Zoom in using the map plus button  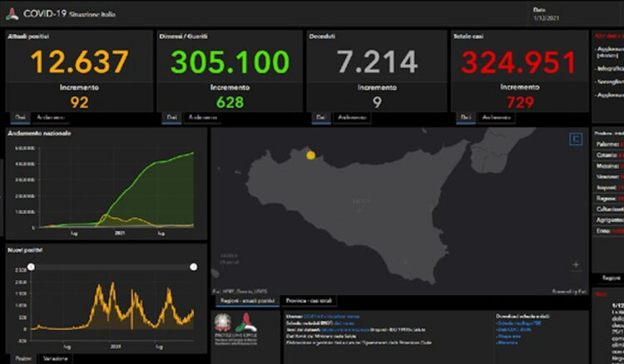(576, 265)
